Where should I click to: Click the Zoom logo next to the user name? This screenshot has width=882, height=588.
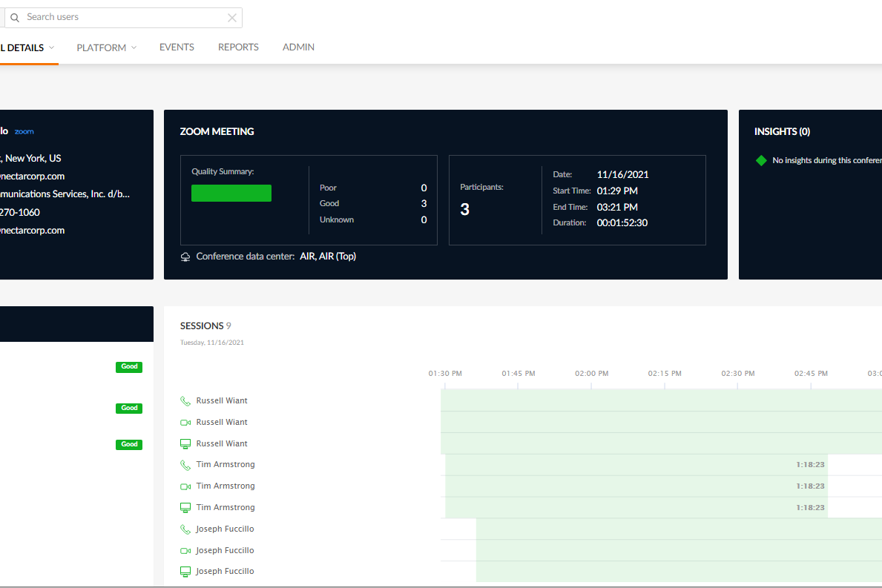(x=24, y=131)
